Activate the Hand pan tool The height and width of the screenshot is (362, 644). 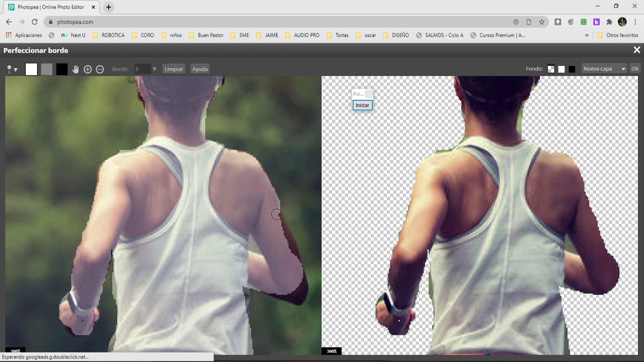click(75, 69)
